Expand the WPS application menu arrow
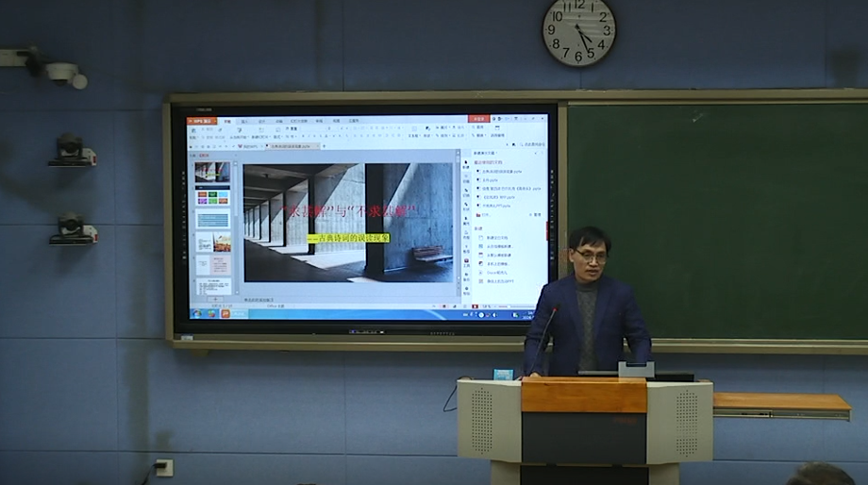The image size is (868, 485). [214, 121]
